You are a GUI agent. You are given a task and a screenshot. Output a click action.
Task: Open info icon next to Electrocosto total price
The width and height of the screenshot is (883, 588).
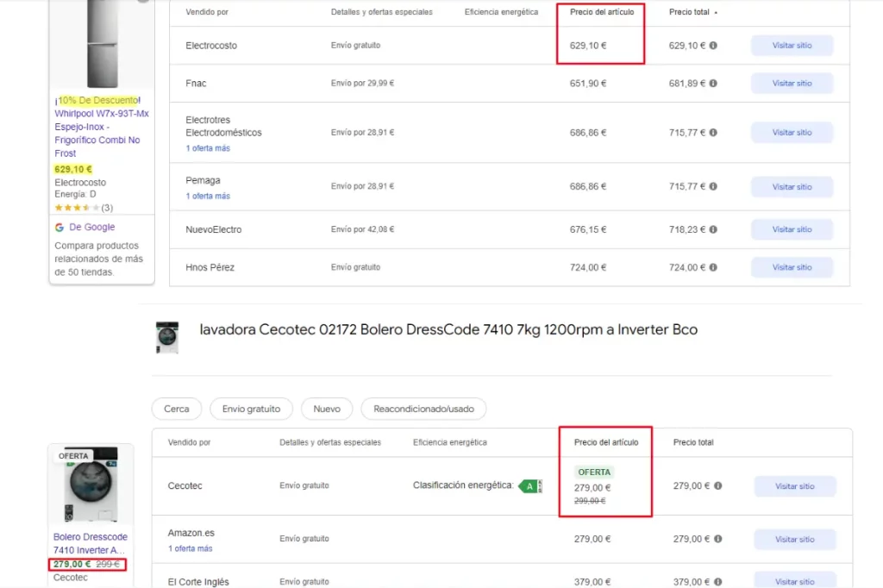[713, 46]
